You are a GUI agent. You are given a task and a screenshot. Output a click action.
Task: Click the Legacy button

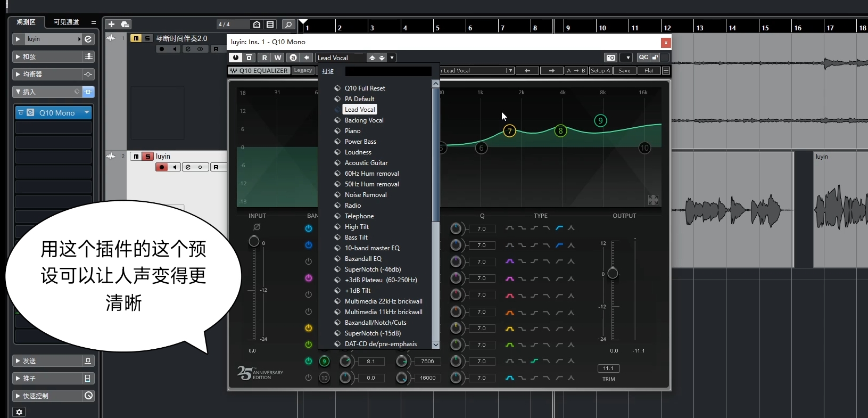tap(303, 70)
